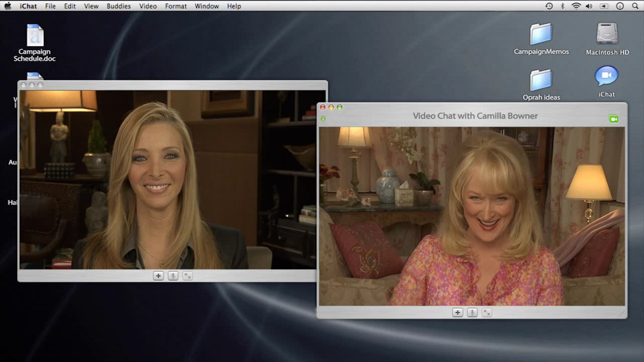Click add buddy plus in Camilla's chat
Screen dimensions: 644x362
tap(457, 313)
